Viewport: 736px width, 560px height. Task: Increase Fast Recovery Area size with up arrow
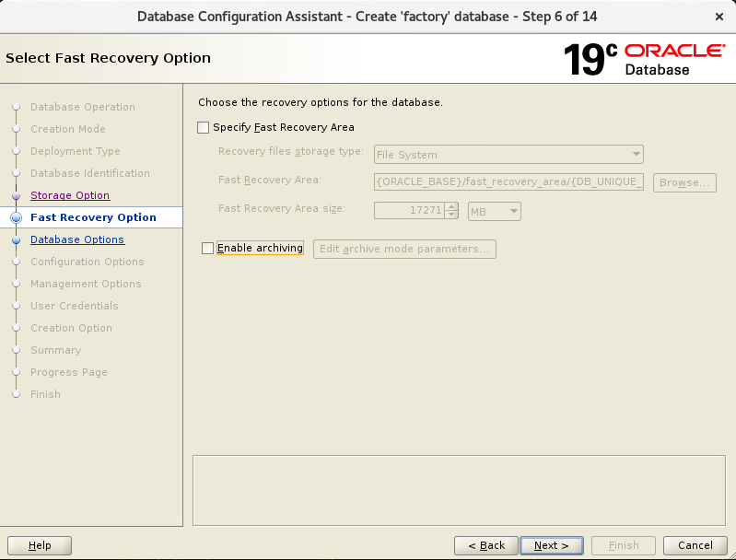point(451,206)
